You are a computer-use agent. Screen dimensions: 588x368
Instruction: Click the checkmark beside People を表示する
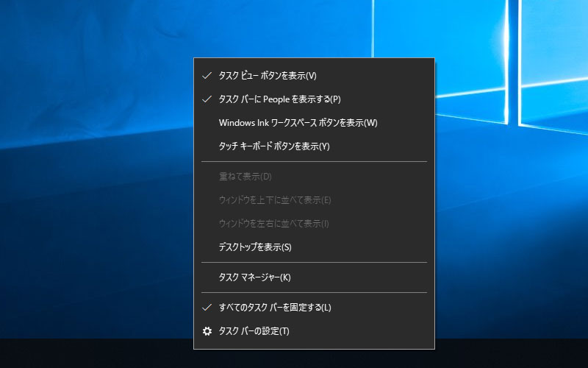(207, 99)
